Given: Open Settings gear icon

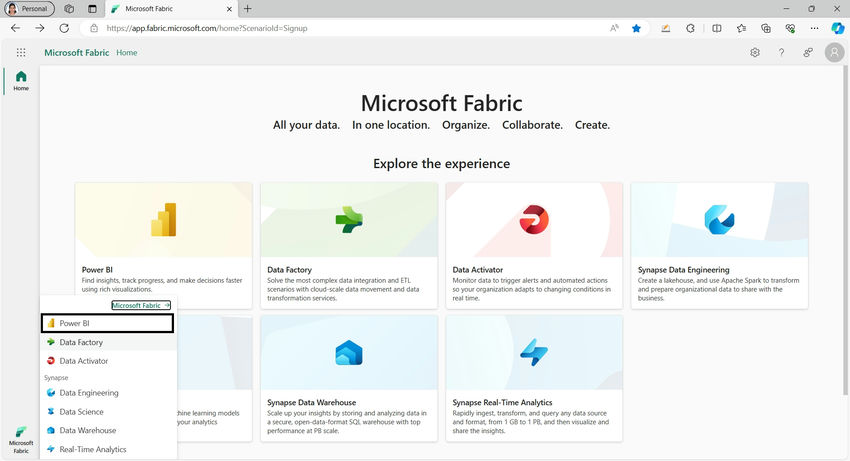Looking at the screenshot, I should point(755,53).
